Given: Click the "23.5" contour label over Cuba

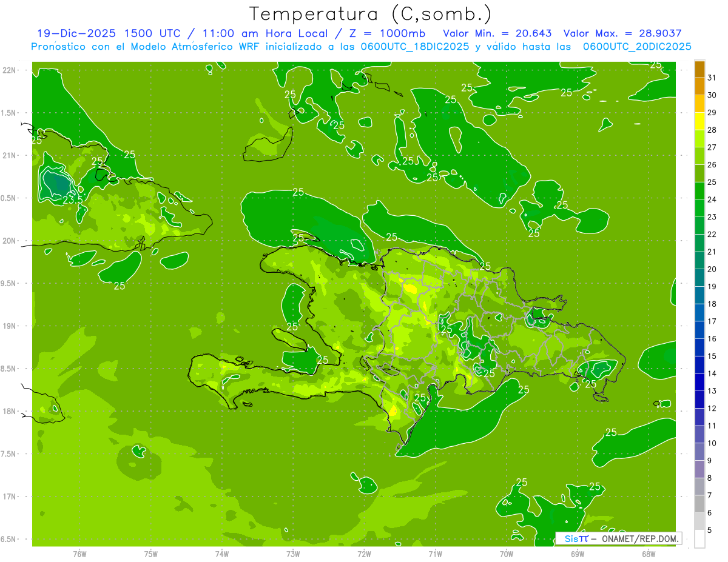Looking at the screenshot, I should (72, 199).
